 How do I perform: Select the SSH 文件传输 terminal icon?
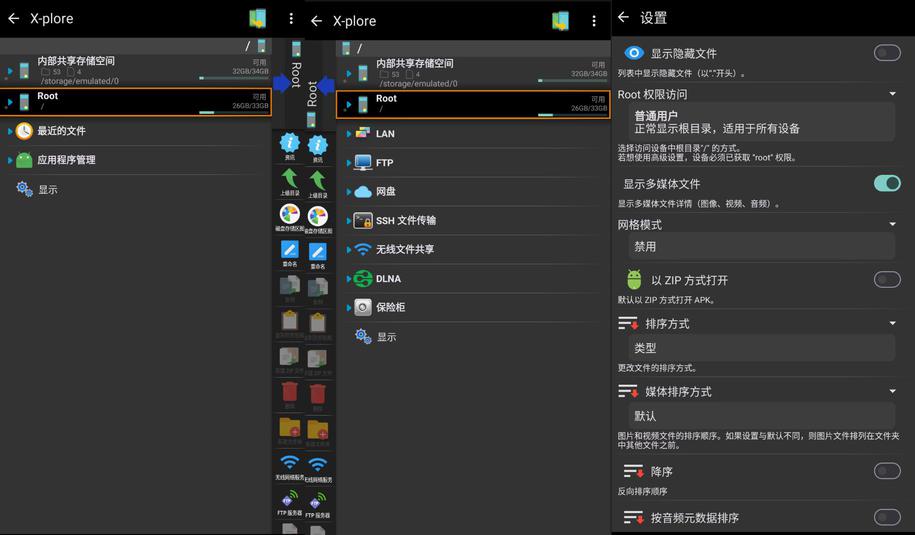pos(363,221)
